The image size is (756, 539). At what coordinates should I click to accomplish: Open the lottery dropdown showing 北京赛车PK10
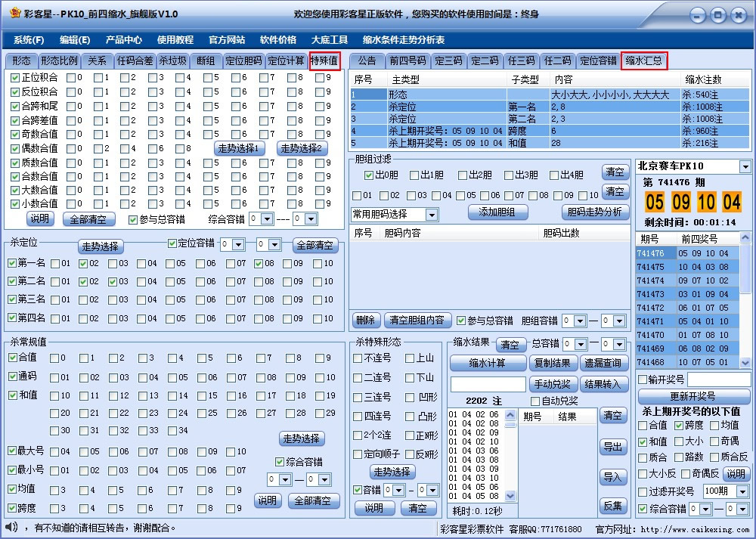pos(747,166)
